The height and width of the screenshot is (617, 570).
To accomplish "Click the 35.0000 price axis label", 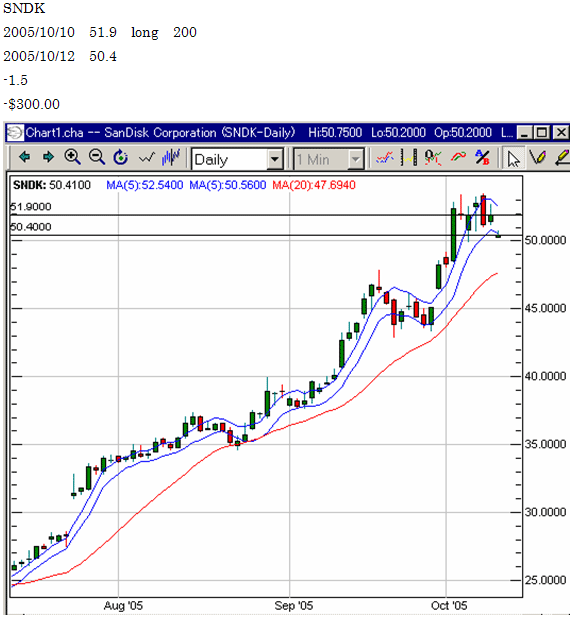I will (545, 444).
